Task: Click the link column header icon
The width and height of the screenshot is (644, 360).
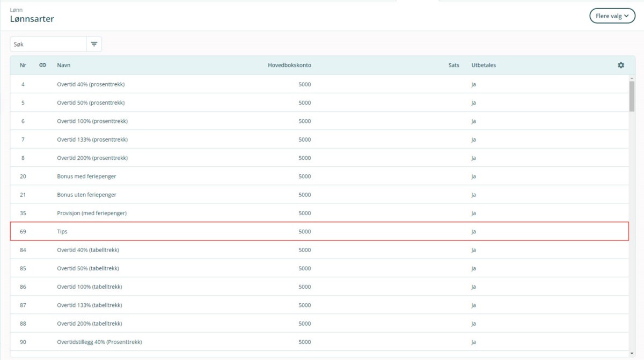Action: point(43,65)
